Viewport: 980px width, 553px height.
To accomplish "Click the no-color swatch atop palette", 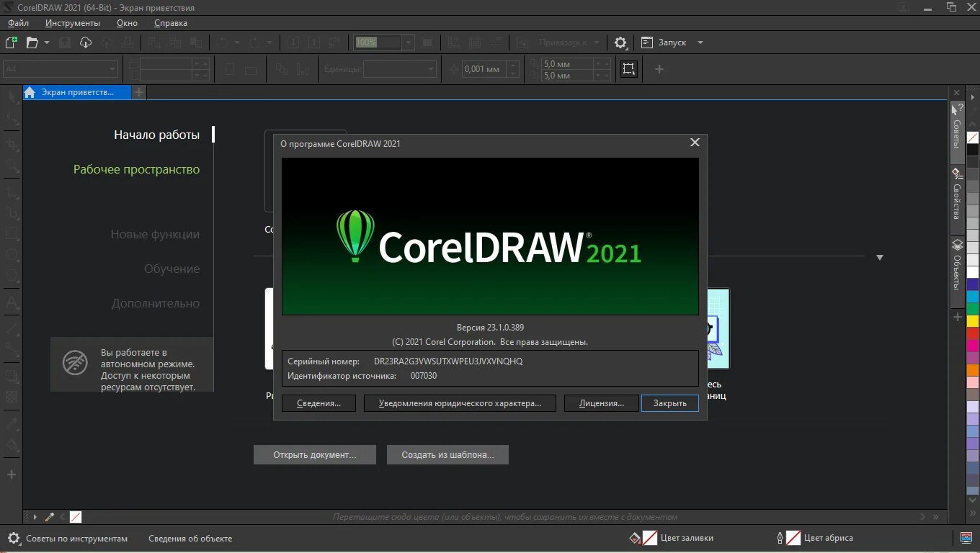I will 973,137.
